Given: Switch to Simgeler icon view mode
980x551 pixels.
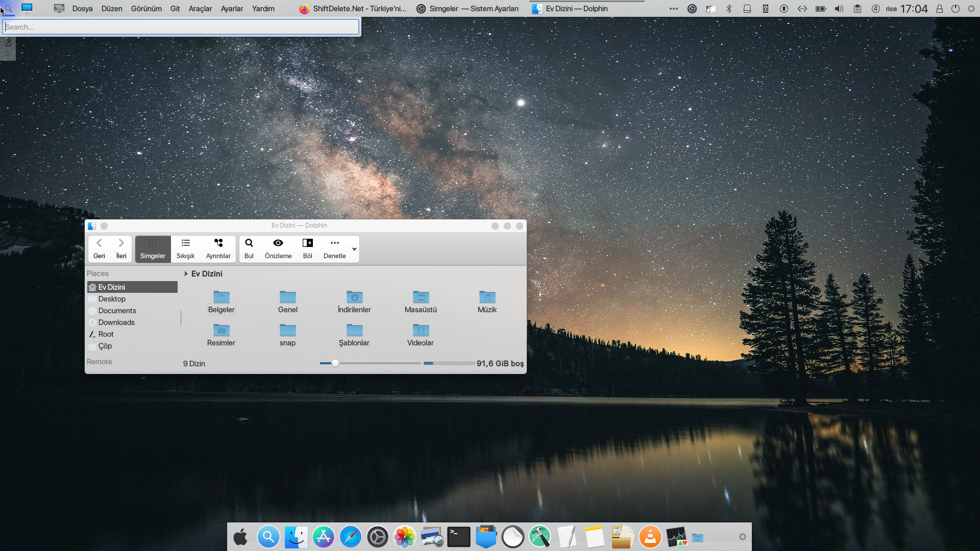Looking at the screenshot, I should [153, 249].
